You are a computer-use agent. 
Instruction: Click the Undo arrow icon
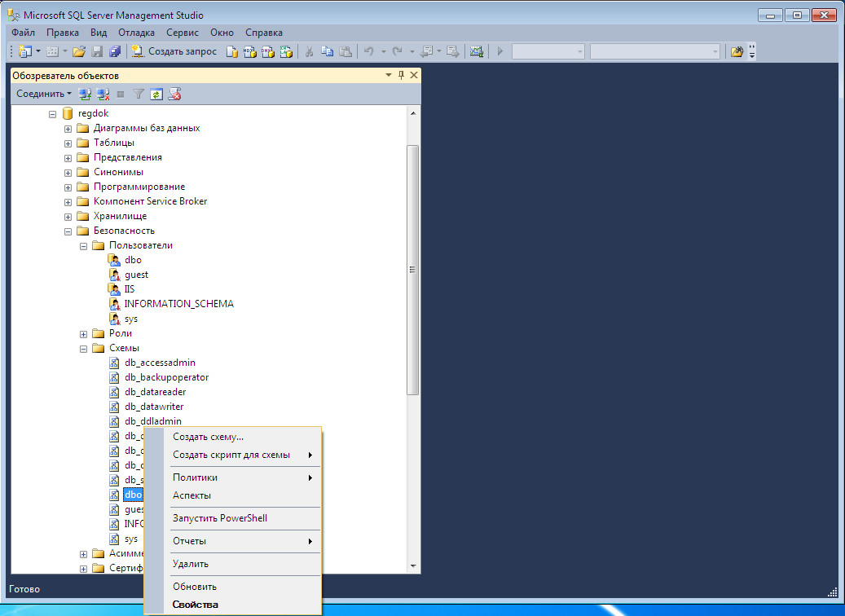pos(369,51)
